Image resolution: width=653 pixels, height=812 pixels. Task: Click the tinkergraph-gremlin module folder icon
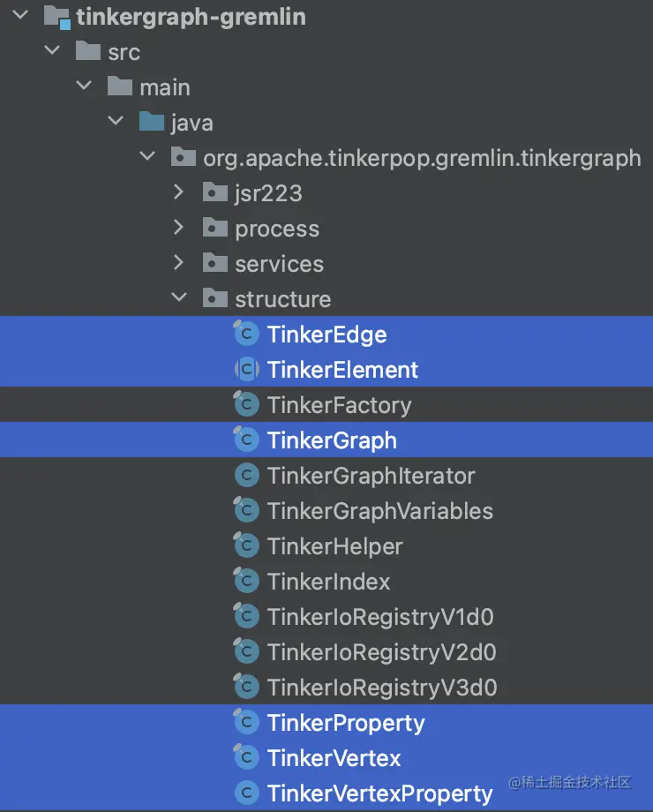pyautogui.click(x=56, y=16)
